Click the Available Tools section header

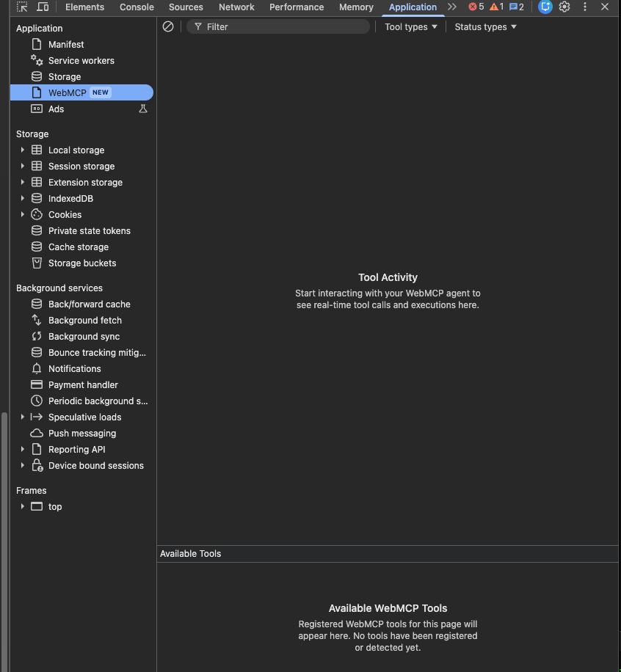388,554
